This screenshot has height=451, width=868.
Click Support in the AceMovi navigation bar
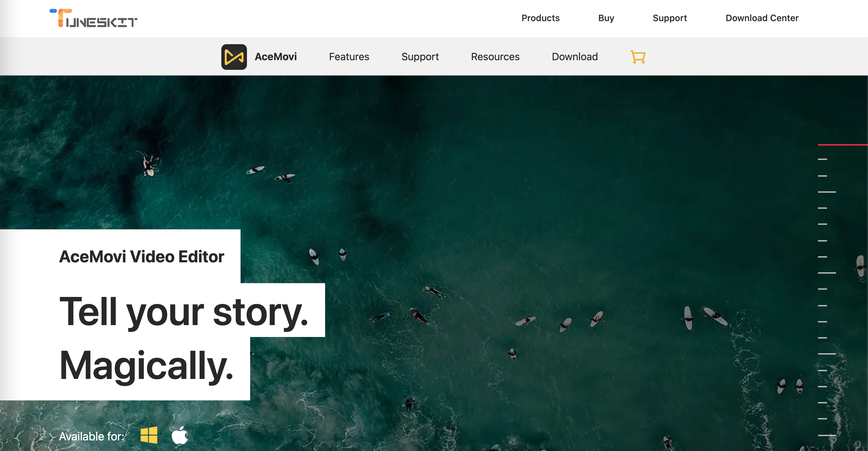420,57
